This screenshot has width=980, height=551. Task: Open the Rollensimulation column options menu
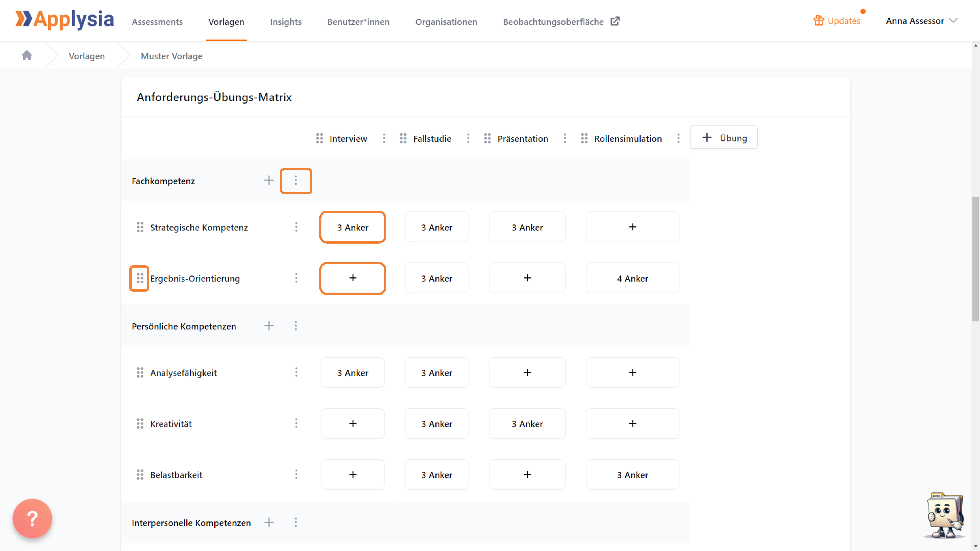click(678, 138)
